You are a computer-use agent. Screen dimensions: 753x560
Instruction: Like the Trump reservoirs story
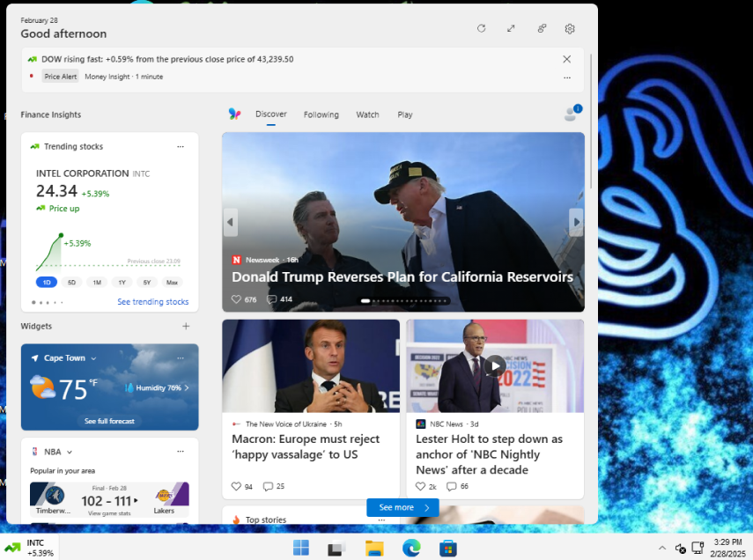236,299
